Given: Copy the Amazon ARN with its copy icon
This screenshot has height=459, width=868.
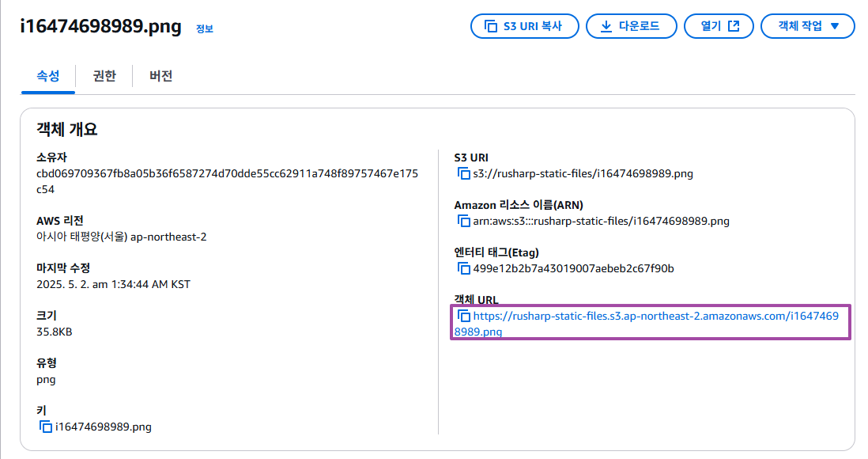Looking at the screenshot, I should tap(463, 221).
